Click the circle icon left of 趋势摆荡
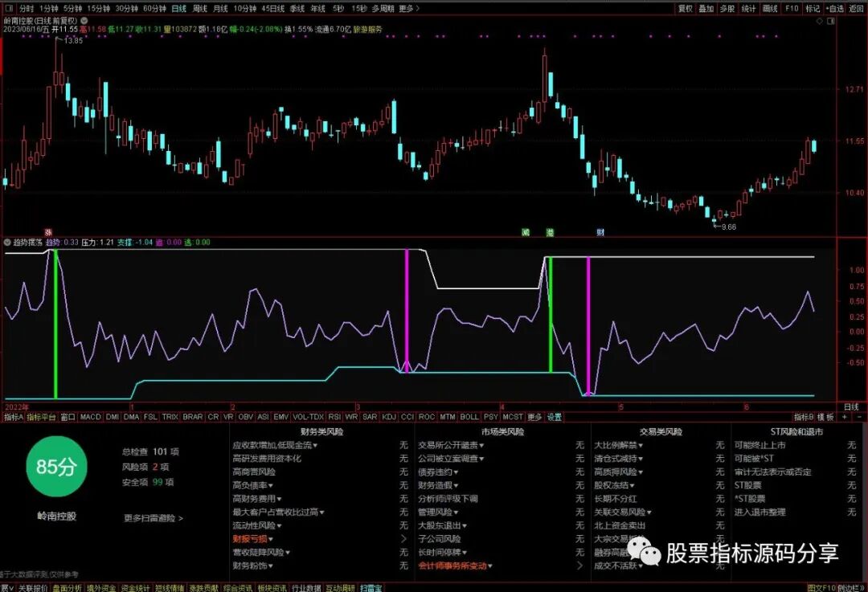Image resolution: width=868 pixels, height=592 pixels. [7, 243]
